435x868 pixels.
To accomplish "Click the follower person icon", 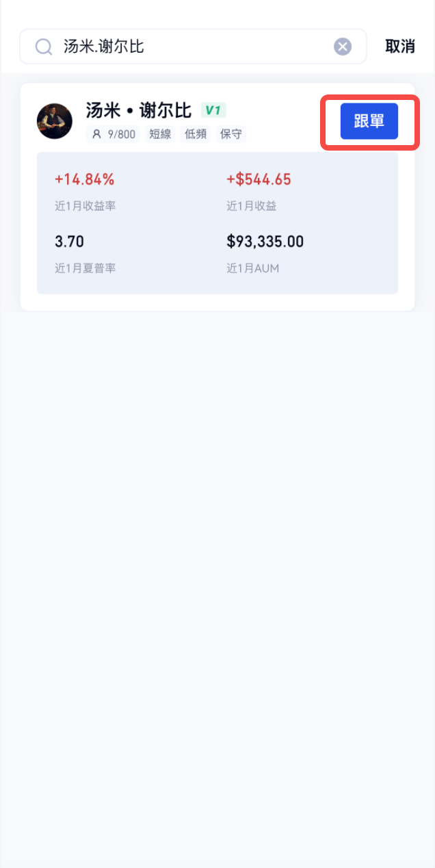I will (96, 134).
